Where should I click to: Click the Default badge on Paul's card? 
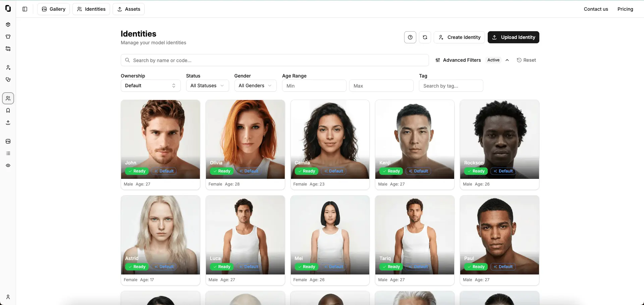(503, 267)
